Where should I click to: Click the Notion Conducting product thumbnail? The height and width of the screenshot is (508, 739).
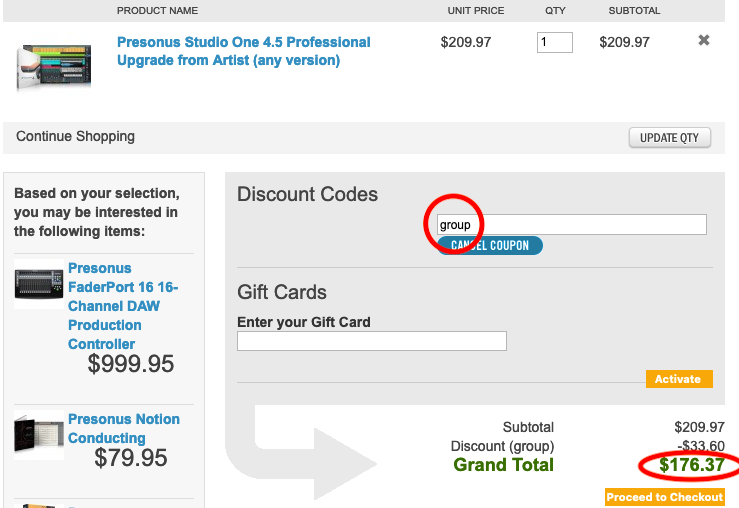pyautogui.click(x=39, y=434)
